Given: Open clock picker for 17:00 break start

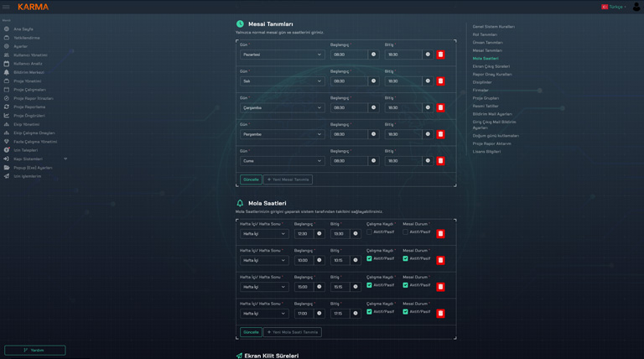Looking at the screenshot, I should (319, 314).
